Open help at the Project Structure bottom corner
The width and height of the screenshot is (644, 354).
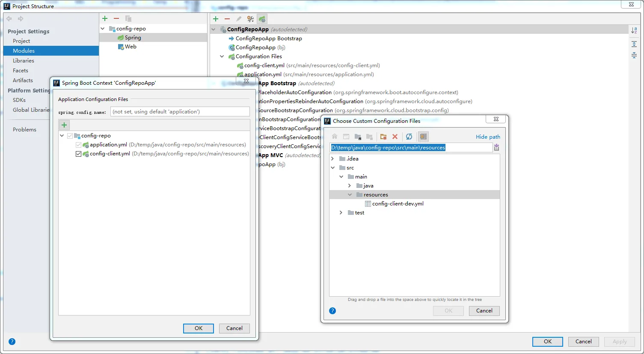point(12,342)
